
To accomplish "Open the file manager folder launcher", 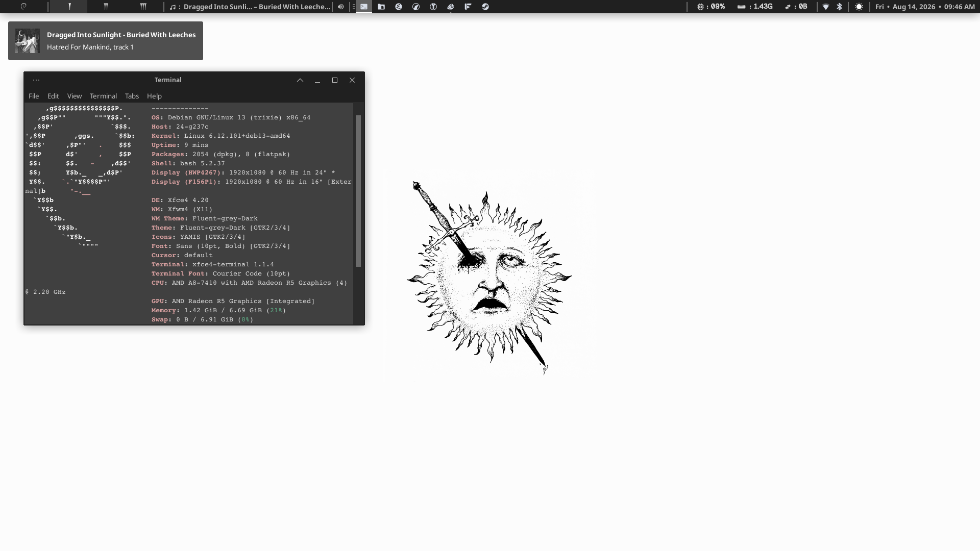I will coord(381,7).
